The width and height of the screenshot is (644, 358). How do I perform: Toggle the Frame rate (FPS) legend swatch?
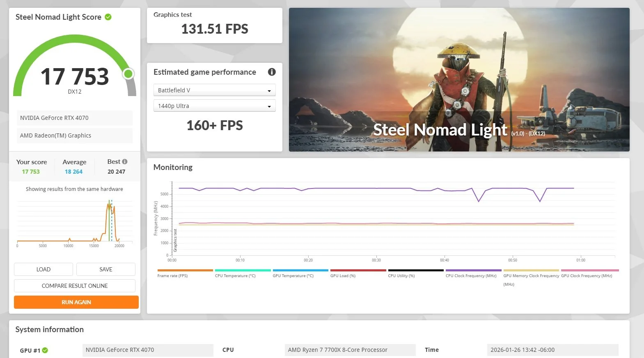[x=185, y=271]
